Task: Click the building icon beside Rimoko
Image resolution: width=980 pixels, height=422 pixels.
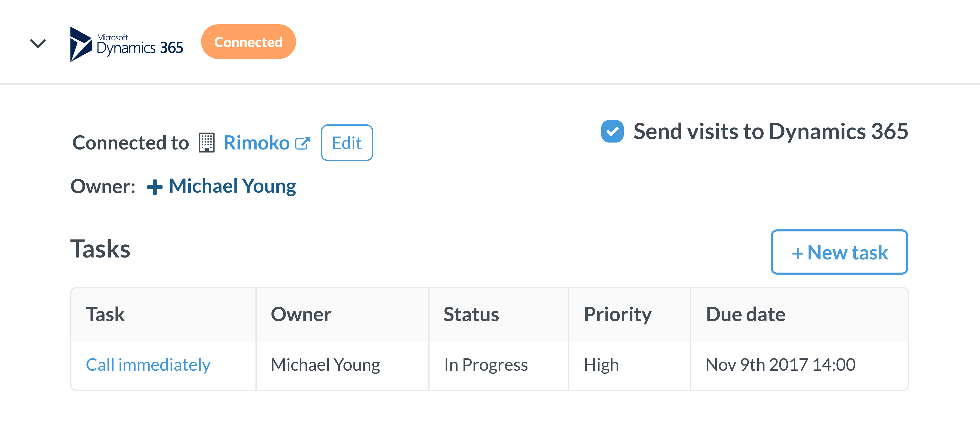Action: pyautogui.click(x=206, y=143)
